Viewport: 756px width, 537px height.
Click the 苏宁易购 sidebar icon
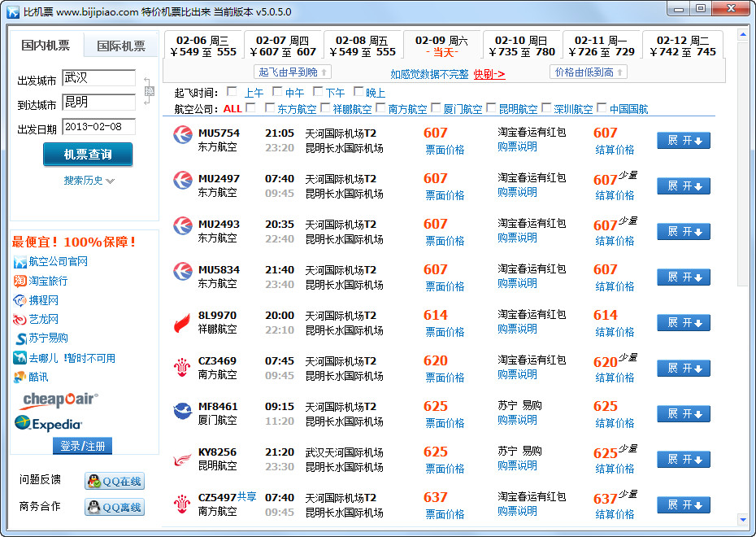click(x=22, y=338)
